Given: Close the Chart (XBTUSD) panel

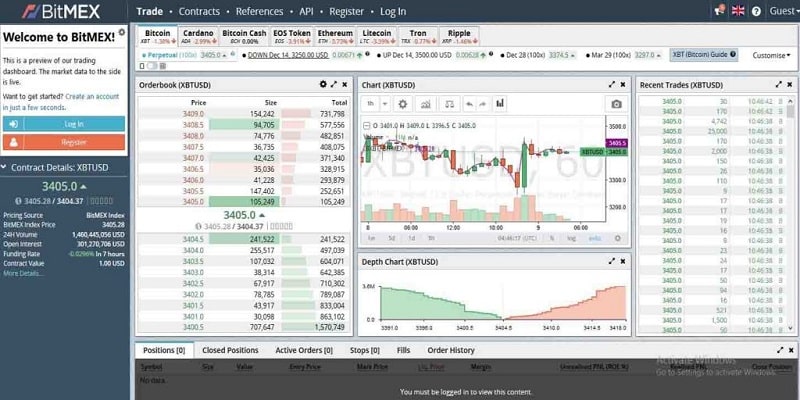Looking at the screenshot, I should [623, 85].
